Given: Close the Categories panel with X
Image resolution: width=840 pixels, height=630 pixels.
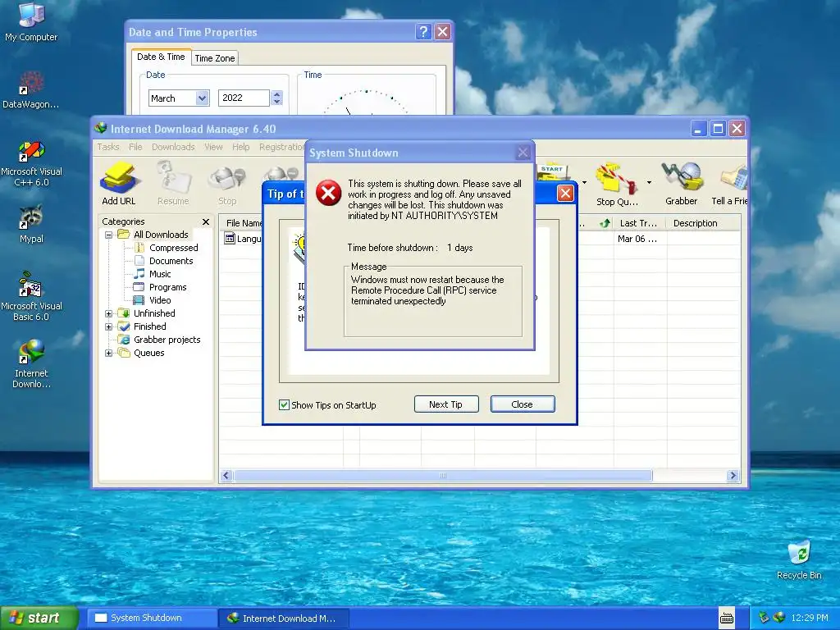Looking at the screenshot, I should coord(206,221).
